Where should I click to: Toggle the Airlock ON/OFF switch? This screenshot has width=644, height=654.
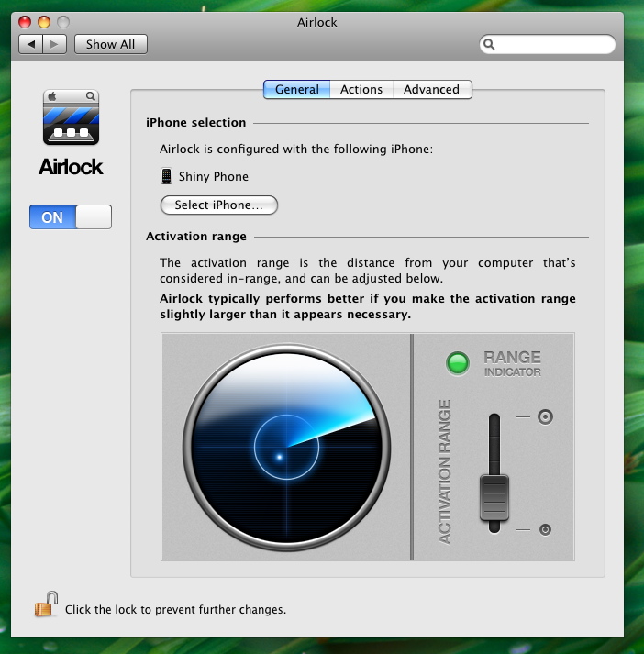[71, 216]
